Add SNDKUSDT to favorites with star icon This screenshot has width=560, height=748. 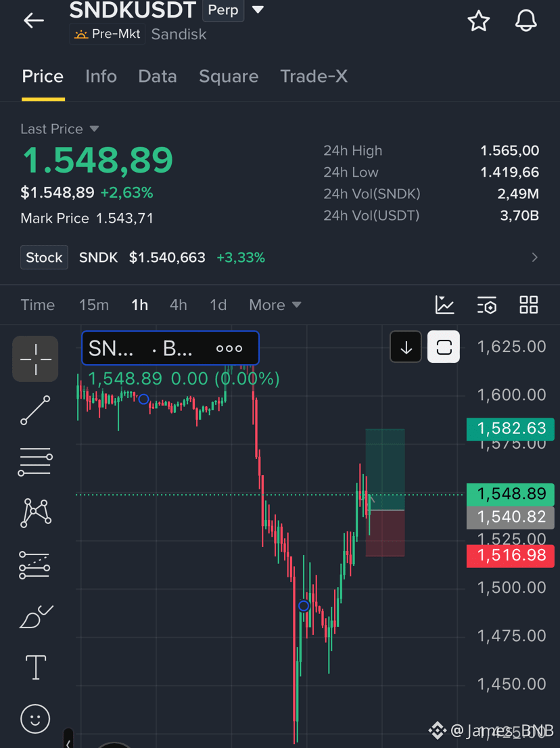pos(478,21)
